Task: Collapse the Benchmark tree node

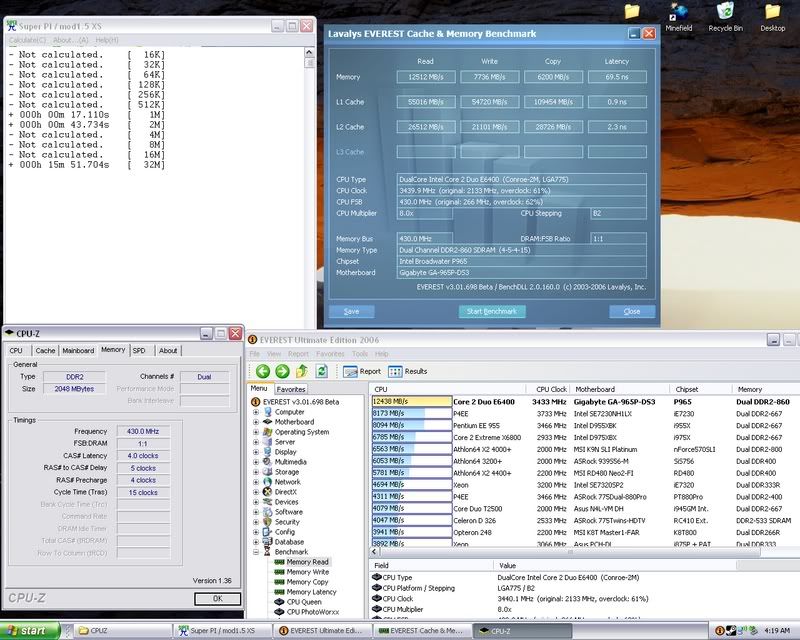Action: point(256,552)
